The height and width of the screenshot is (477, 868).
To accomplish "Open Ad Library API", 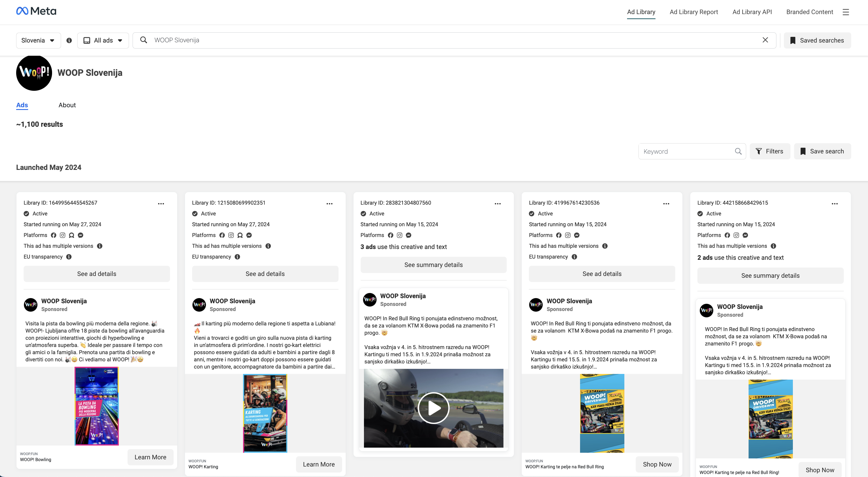I will 752,12.
